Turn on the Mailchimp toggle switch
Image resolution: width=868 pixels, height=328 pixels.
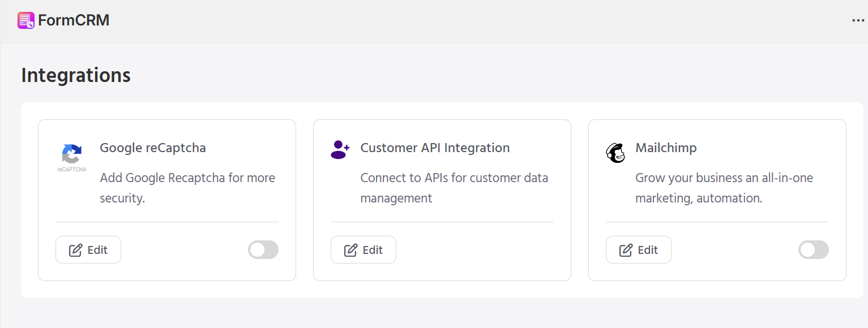point(814,250)
